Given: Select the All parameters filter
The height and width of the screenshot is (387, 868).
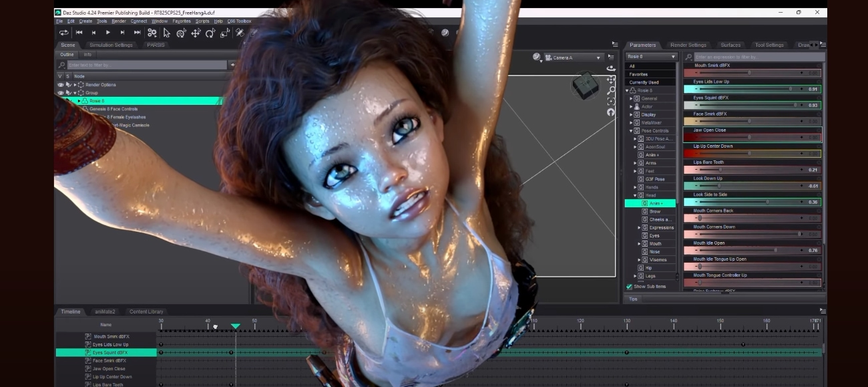Looking at the screenshot, I should pyautogui.click(x=651, y=66).
